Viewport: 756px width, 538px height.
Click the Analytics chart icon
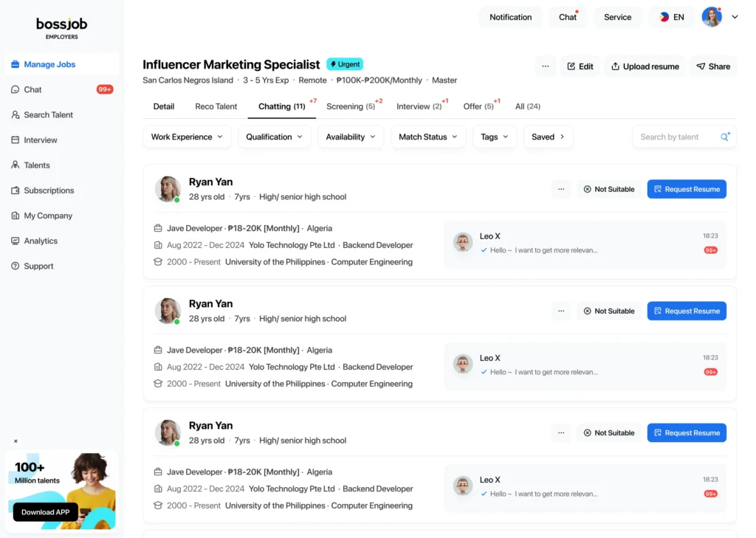pos(15,241)
